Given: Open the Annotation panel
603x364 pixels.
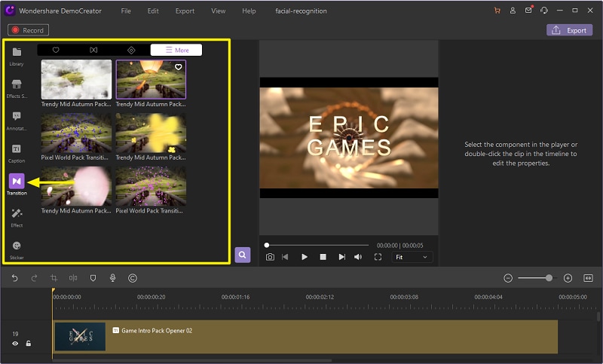Looking at the screenshot, I should pos(17,121).
